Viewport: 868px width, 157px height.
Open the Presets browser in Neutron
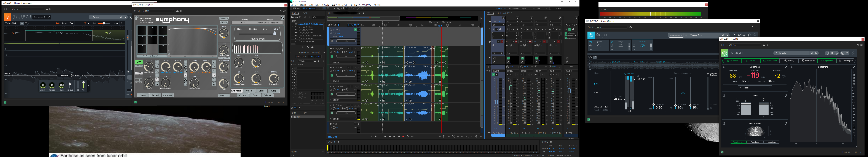click(104, 17)
